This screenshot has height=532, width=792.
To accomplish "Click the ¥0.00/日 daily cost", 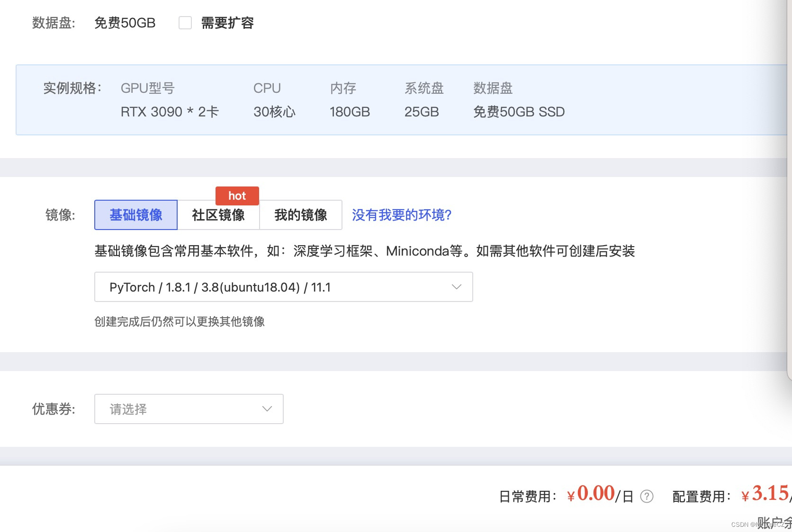I will (600, 494).
